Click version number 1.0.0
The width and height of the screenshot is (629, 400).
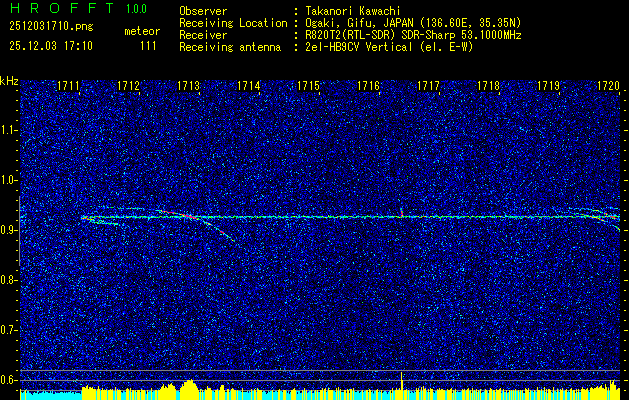pos(136,9)
